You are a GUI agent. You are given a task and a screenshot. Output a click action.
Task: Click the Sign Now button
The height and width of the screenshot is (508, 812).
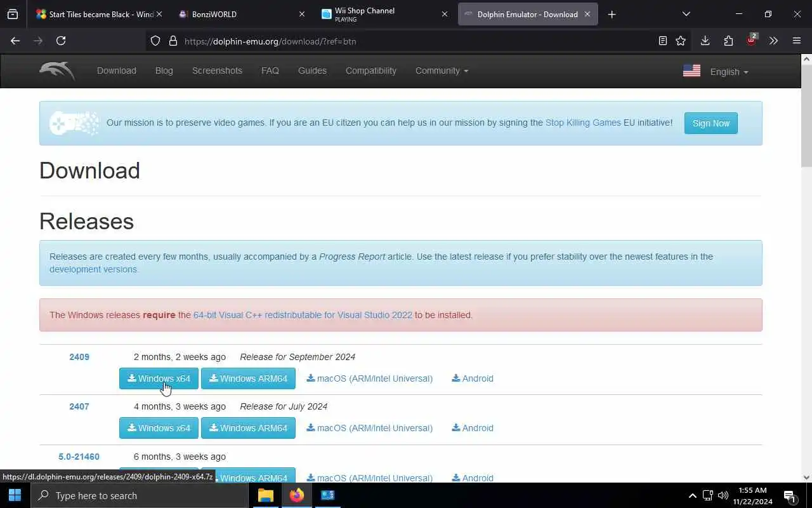pyautogui.click(x=710, y=123)
